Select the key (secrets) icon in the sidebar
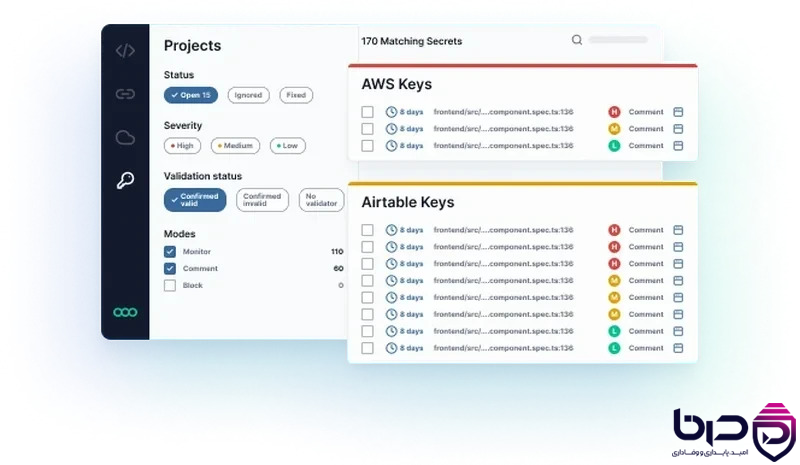The height and width of the screenshot is (465, 800). click(125, 180)
